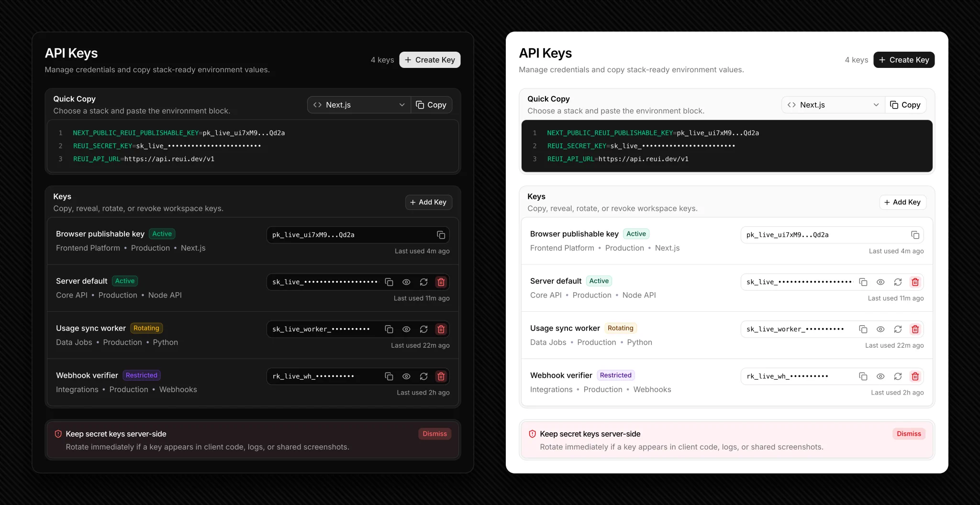Rotate Server default key in light panel
This screenshot has width=980, height=505.
coord(898,282)
